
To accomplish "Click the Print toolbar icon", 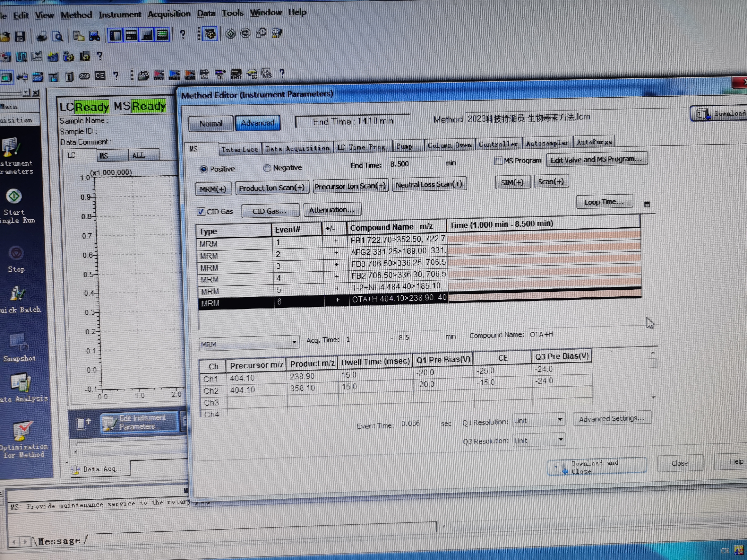I will (x=42, y=36).
